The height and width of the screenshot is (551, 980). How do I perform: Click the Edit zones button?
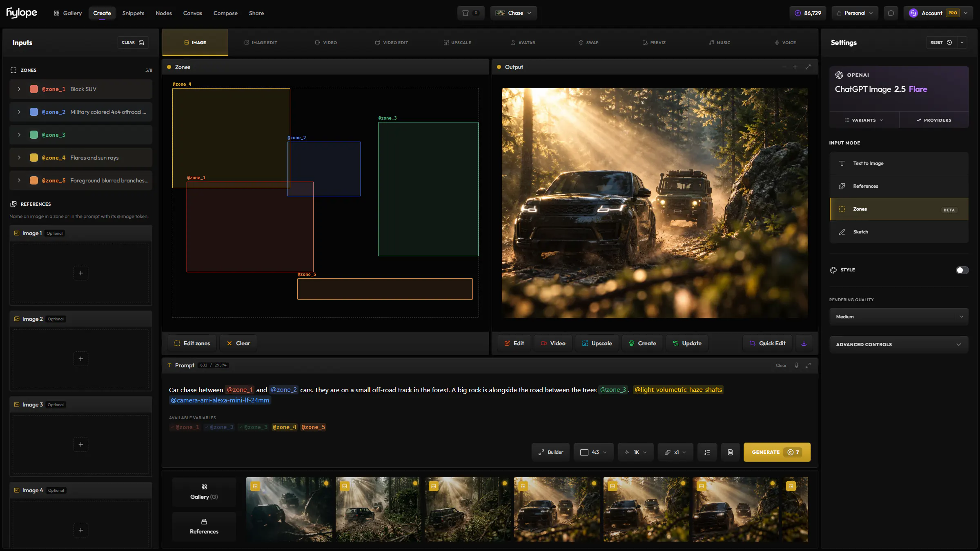pos(192,343)
